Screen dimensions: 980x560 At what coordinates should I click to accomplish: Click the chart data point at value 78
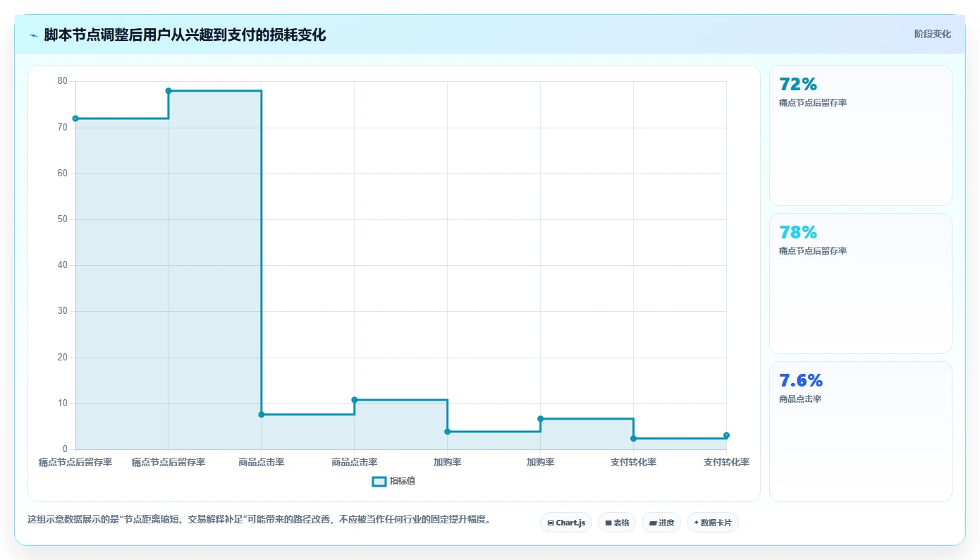[x=169, y=91]
